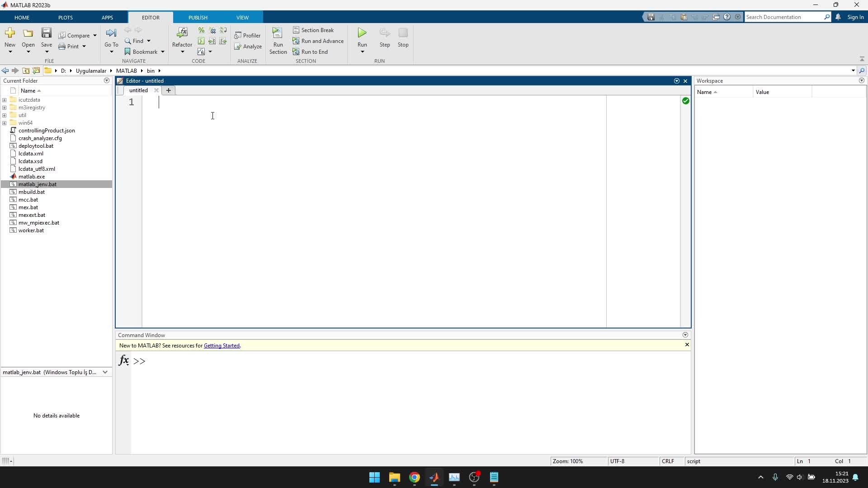Open the Run button dropdown arrow
868x488 pixels.
click(362, 52)
